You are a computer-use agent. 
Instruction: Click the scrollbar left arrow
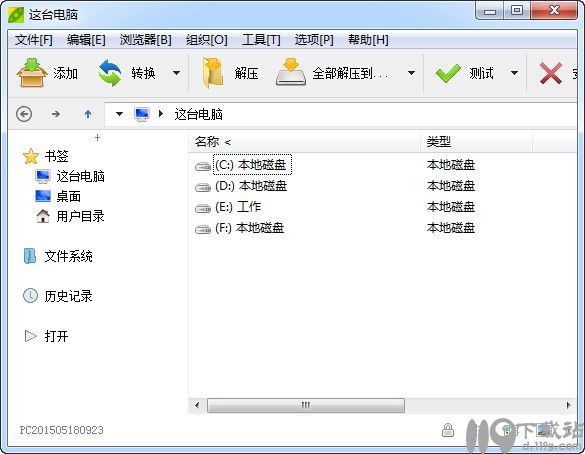(x=197, y=405)
